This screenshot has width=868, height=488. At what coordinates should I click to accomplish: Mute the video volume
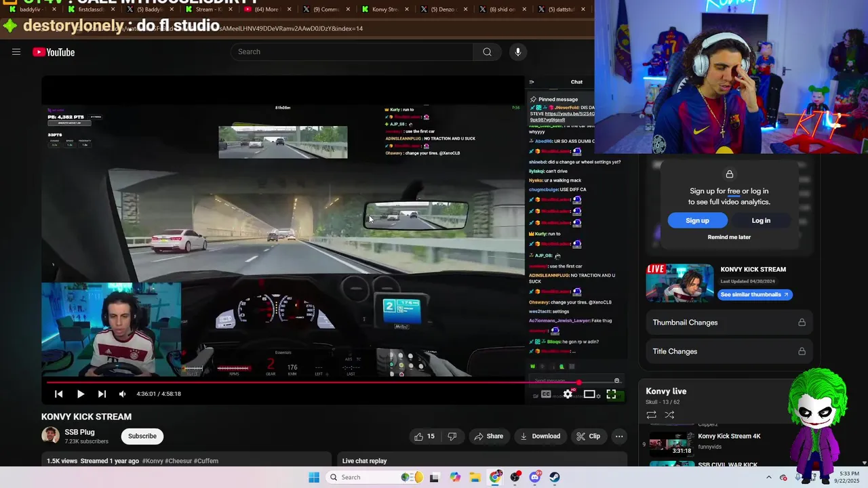tap(123, 394)
